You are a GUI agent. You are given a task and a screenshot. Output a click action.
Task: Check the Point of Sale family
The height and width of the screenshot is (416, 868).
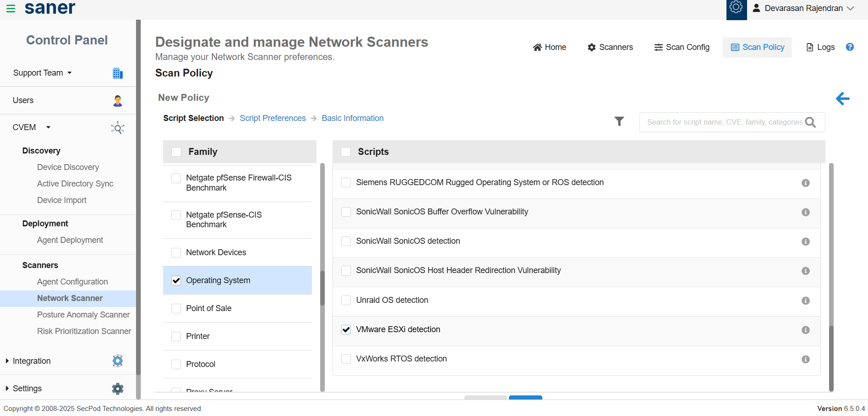tap(176, 308)
